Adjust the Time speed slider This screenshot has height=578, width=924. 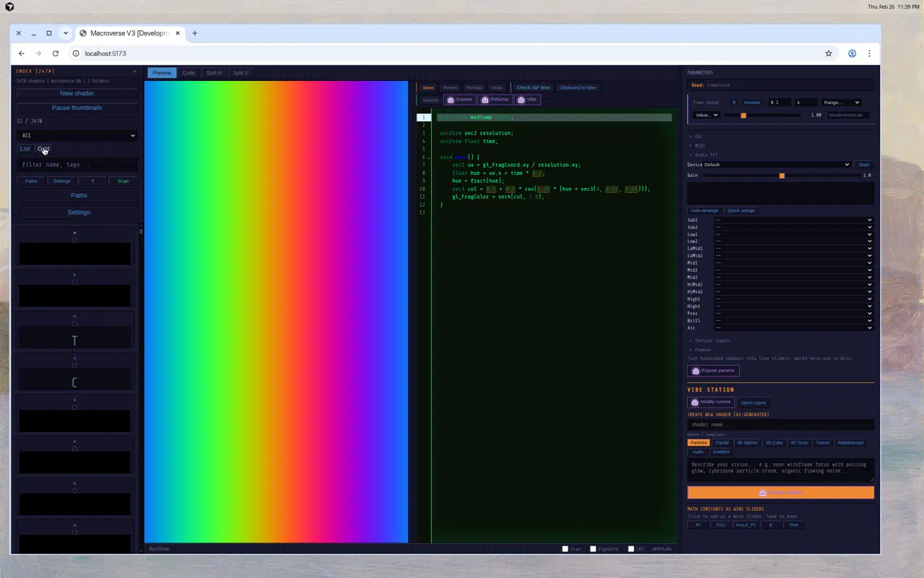762,115
